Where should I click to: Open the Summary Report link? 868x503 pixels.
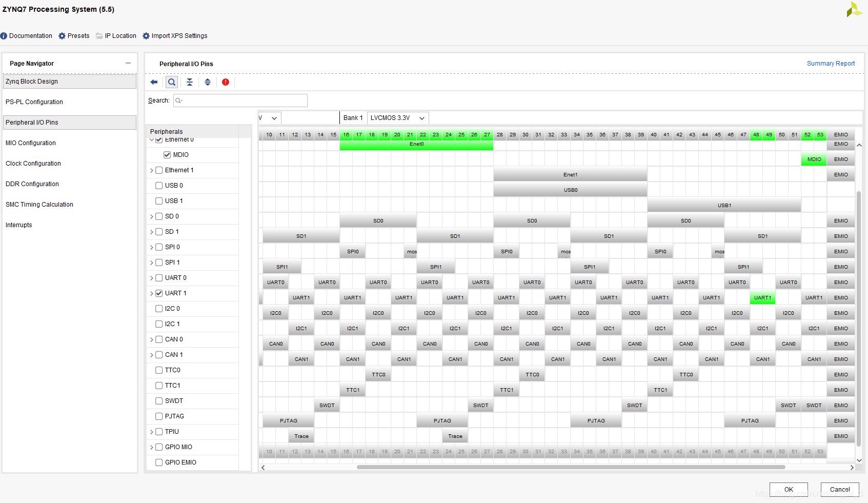pyautogui.click(x=831, y=64)
